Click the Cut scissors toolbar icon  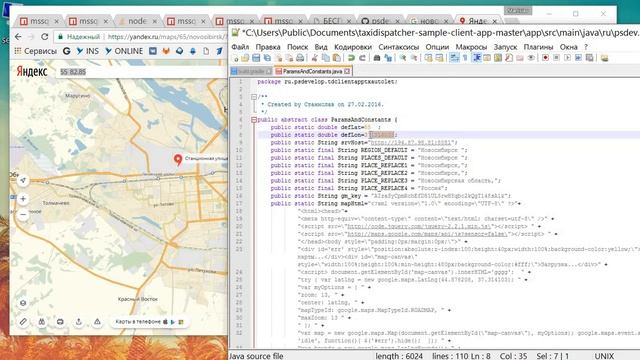point(314,58)
